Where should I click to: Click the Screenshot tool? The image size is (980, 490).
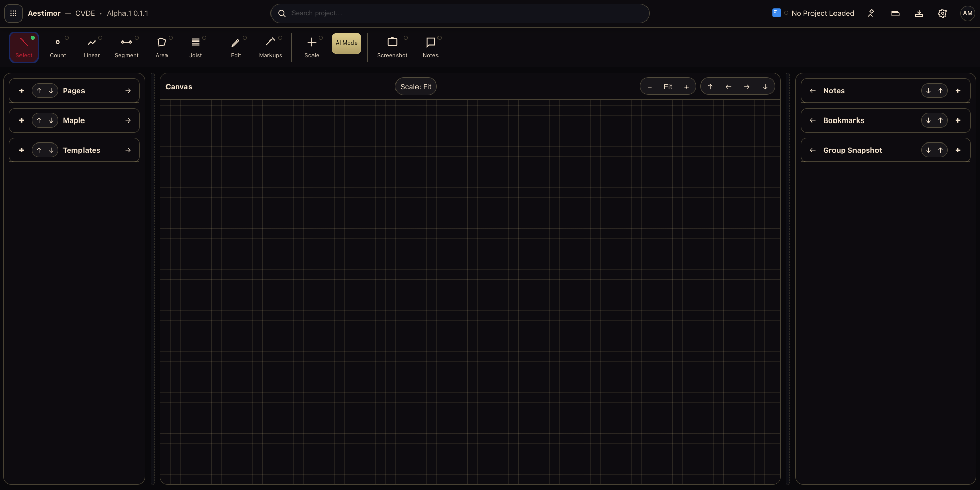coord(392,47)
